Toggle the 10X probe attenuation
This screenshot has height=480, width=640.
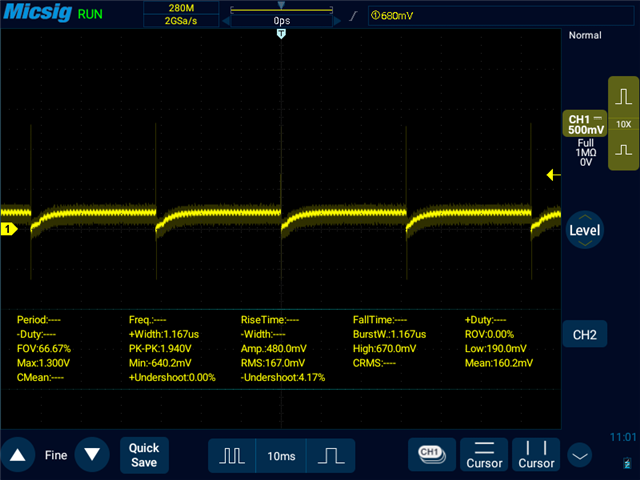[623, 124]
